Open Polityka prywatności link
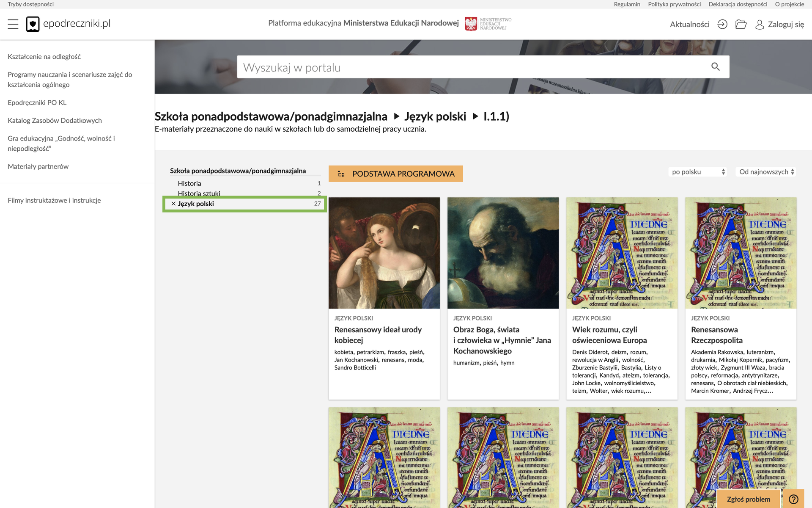812x508 pixels. 674,4
